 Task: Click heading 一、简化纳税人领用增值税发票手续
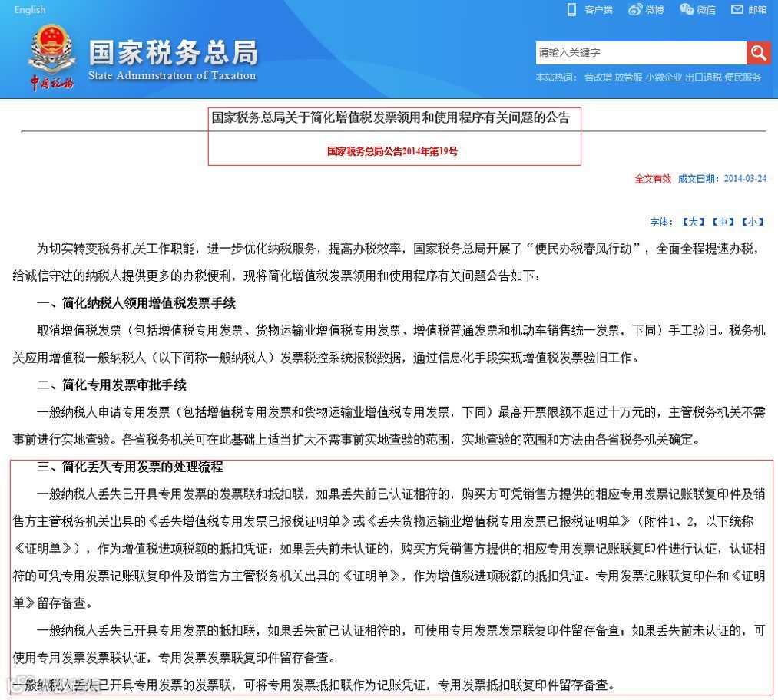pyautogui.click(x=136, y=303)
